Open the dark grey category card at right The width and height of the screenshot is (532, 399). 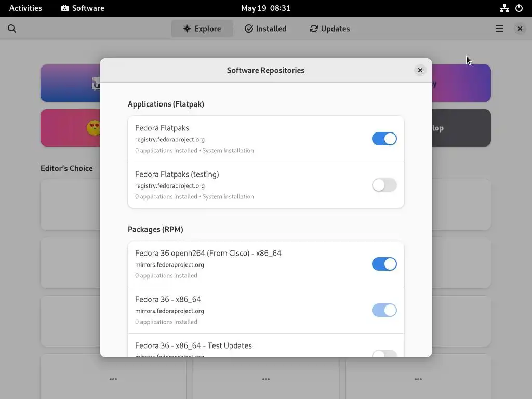pos(461,128)
